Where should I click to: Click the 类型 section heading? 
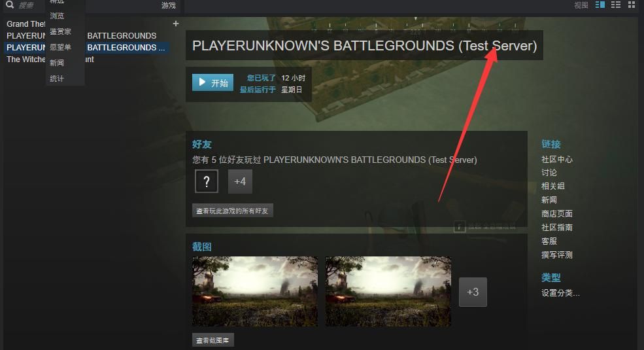(x=551, y=277)
